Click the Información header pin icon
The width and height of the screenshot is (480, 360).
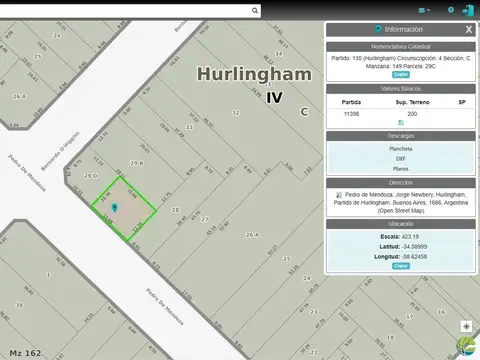click(378, 29)
